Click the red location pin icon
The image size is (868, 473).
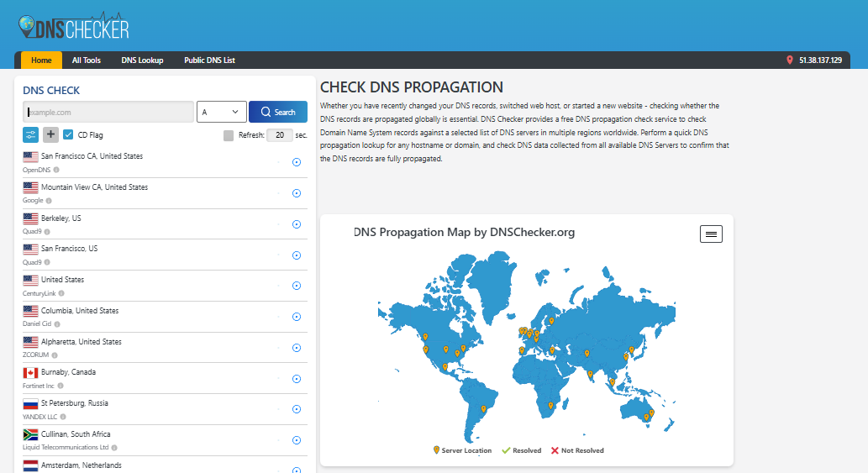[x=789, y=60]
